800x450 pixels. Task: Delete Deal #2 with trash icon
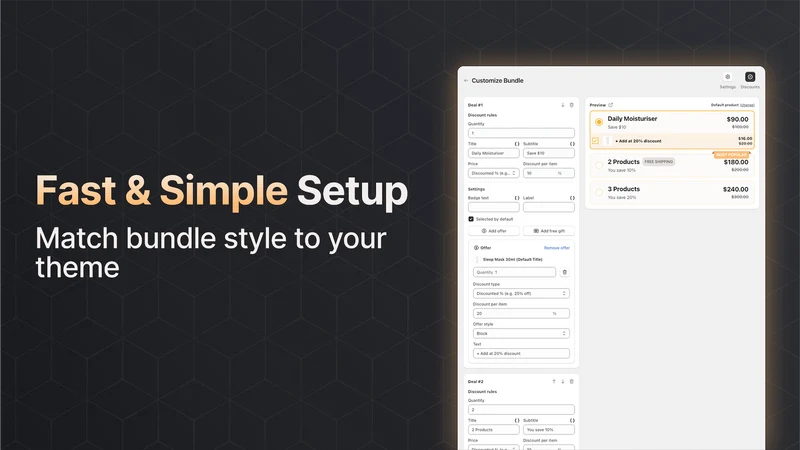571,382
